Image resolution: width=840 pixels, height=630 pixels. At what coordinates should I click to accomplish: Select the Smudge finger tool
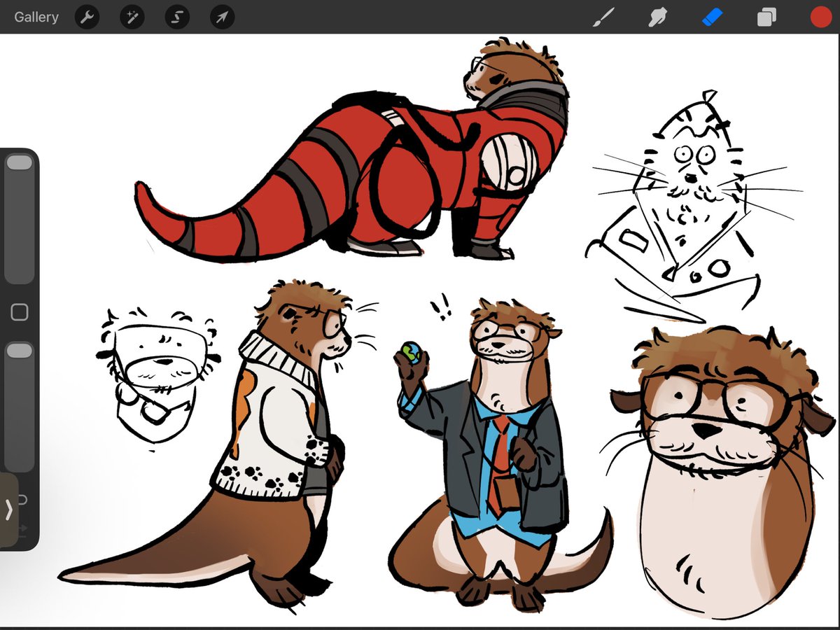click(x=657, y=17)
